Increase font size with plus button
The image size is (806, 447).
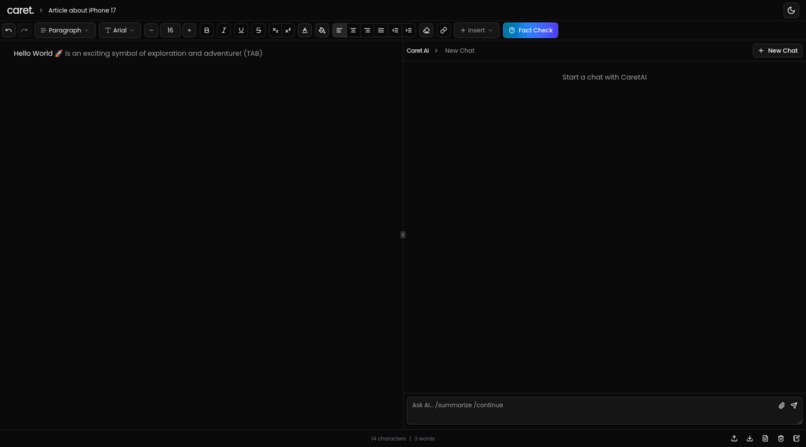coord(189,30)
